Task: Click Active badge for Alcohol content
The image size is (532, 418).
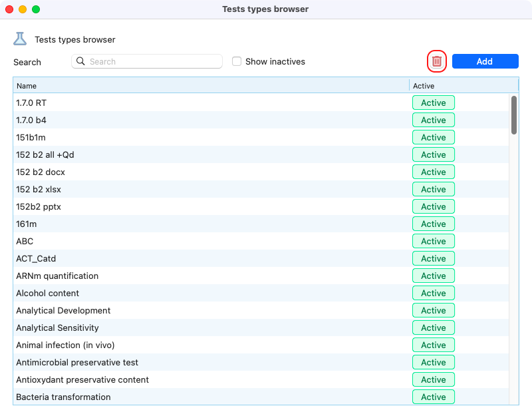Action: [x=434, y=294]
